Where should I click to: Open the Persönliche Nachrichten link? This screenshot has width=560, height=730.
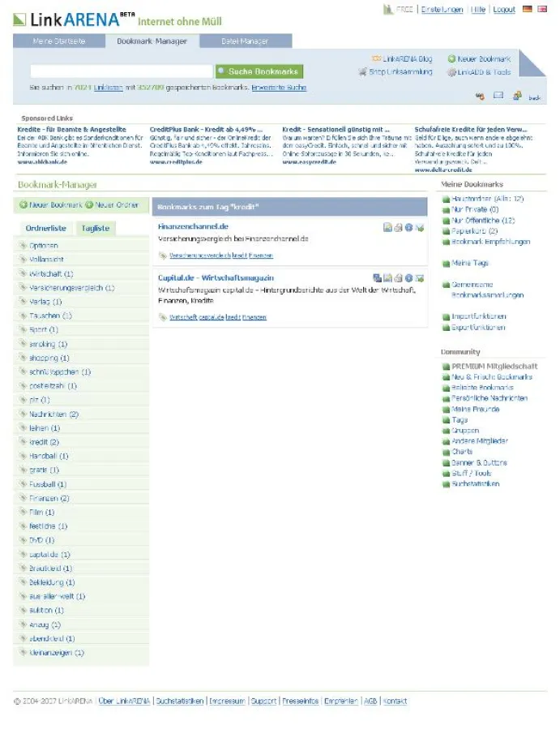pos(489,398)
